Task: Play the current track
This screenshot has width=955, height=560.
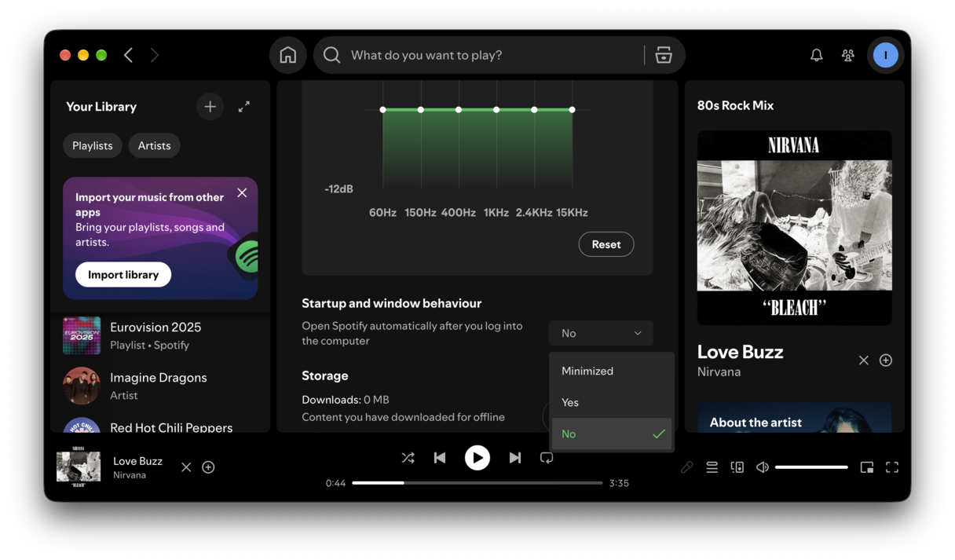Action: pyautogui.click(x=477, y=457)
